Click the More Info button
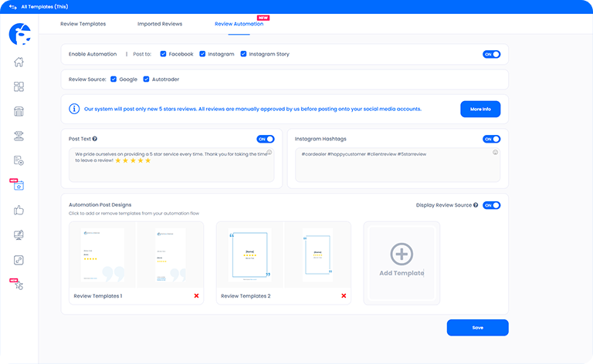The image size is (593, 364). tap(479, 109)
